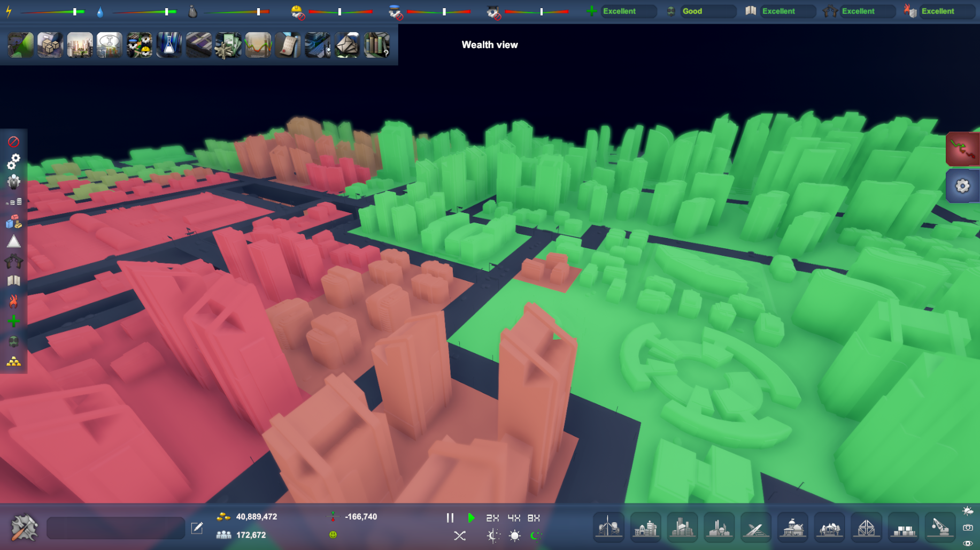This screenshot has height=550, width=980.
Task: Select the white triangle overlay
Action: coord(13,241)
